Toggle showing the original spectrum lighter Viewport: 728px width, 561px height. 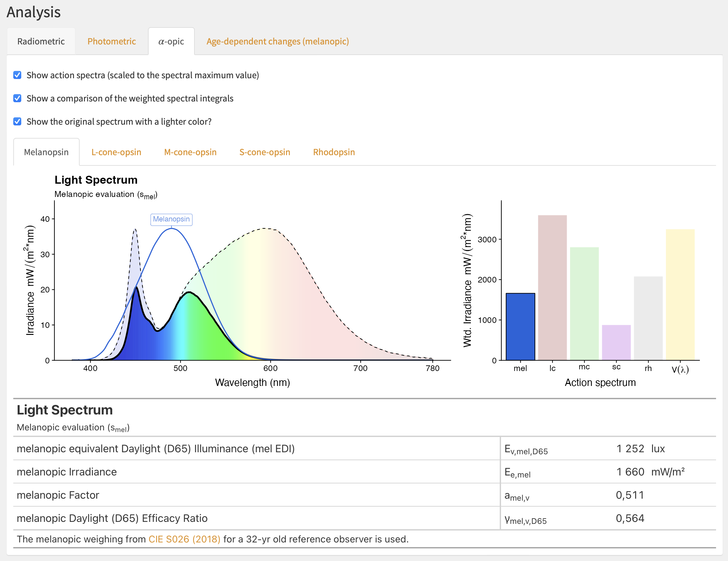point(17,121)
